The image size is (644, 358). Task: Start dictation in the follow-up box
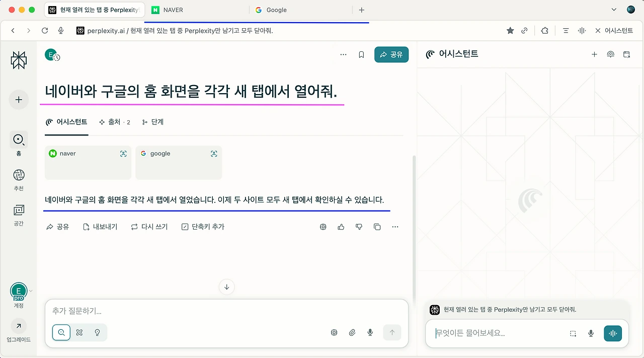[x=370, y=332]
